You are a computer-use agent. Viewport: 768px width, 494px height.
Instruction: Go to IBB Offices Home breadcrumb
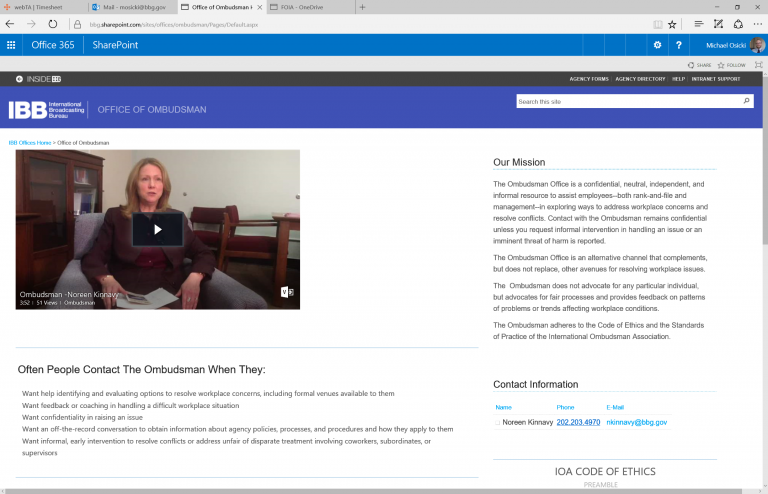(x=30, y=143)
